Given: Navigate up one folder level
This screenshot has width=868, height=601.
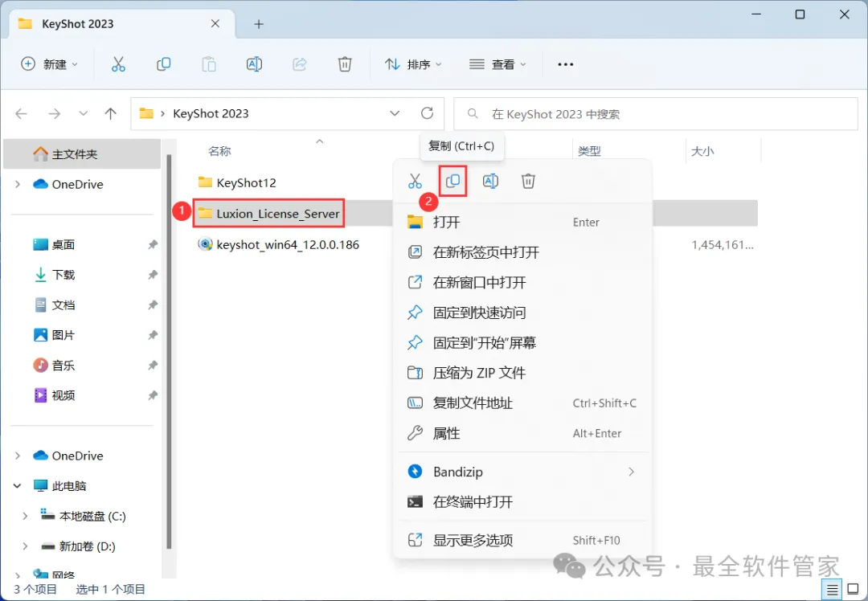Looking at the screenshot, I should tap(111, 114).
